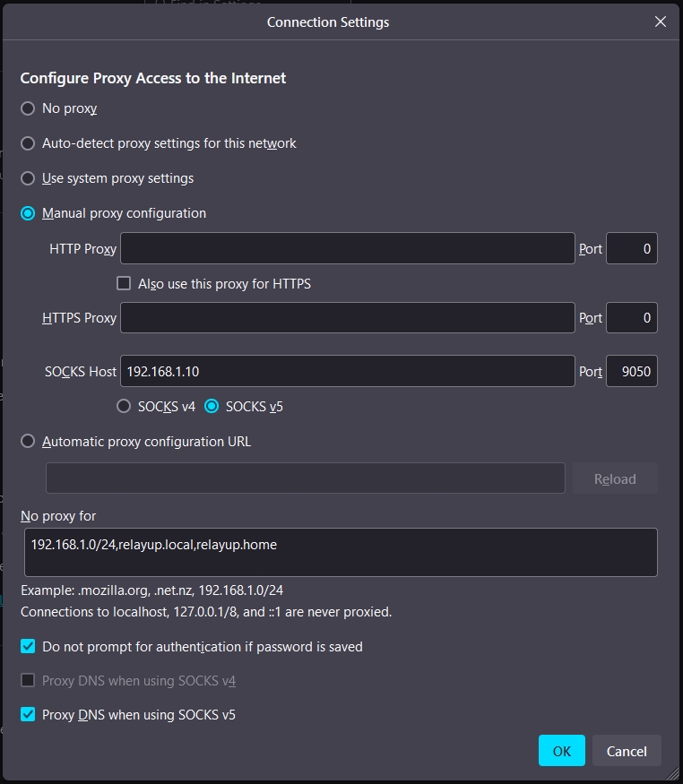Select the No proxy option
Viewport: 683px width, 784px height.
(x=28, y=108)
